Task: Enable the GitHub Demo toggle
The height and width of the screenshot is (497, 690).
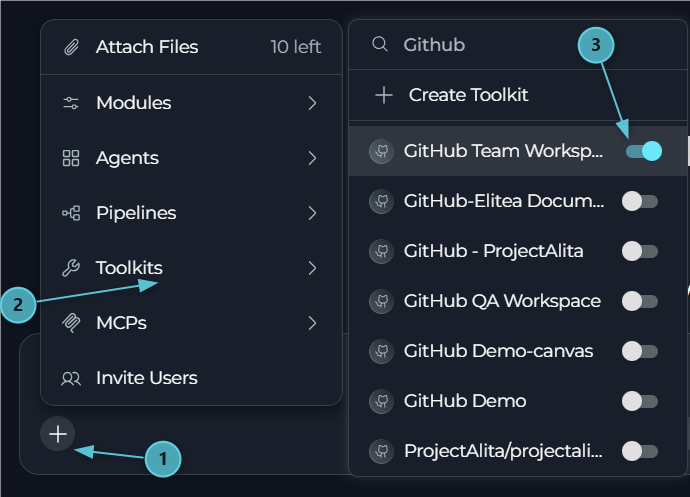Action: coord(640,401)
